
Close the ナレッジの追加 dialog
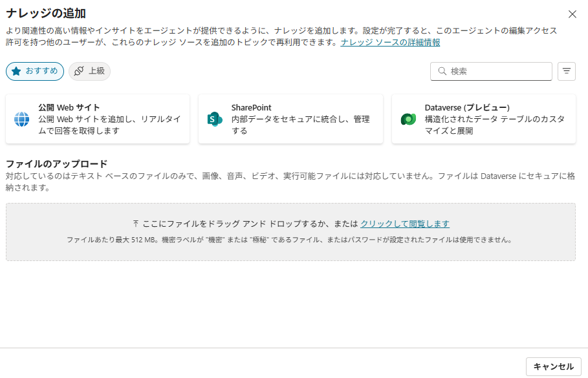[572, 14]
